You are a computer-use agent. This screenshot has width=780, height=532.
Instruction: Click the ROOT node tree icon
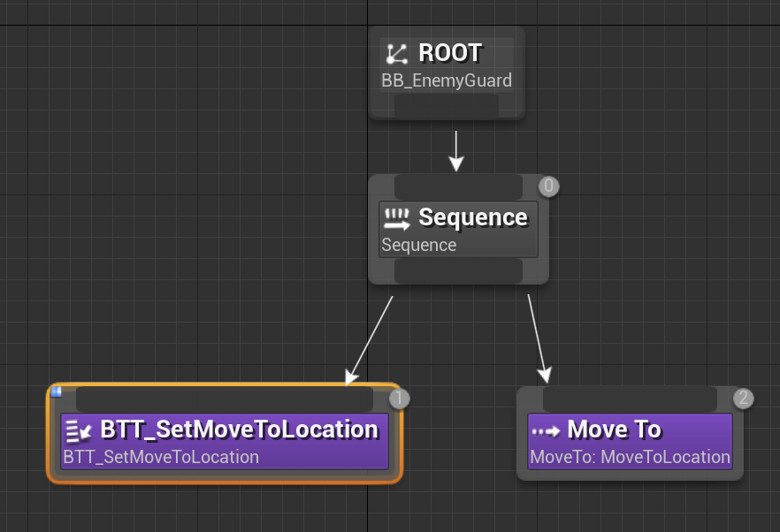pyautogui.click(x=397, y=54)
